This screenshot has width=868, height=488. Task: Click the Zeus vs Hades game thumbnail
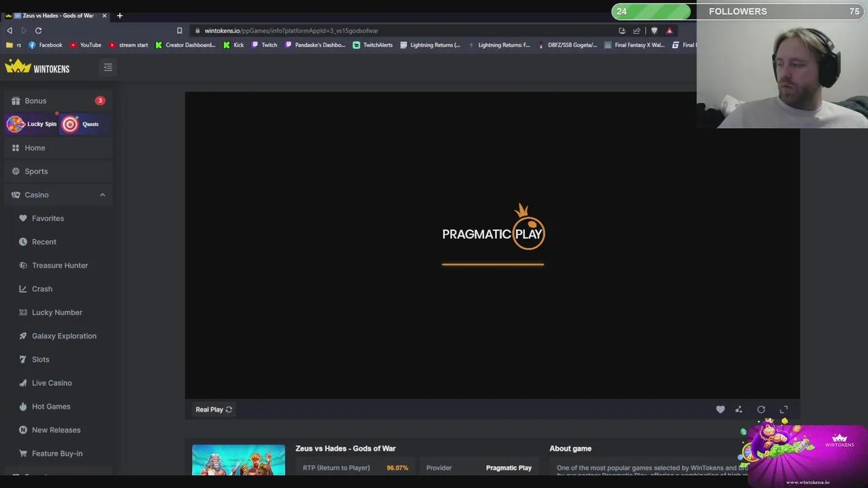(x=239, y=460)
